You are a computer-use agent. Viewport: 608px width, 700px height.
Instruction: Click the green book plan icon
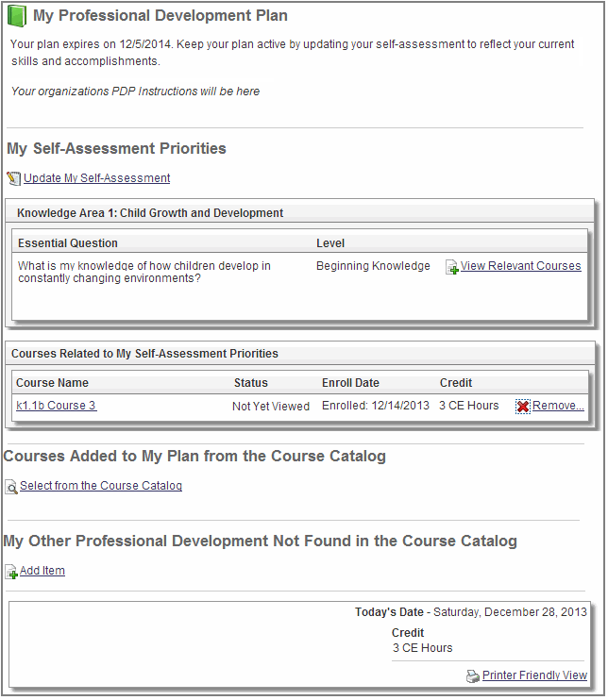pyautogui.click(x=17, y=16)
